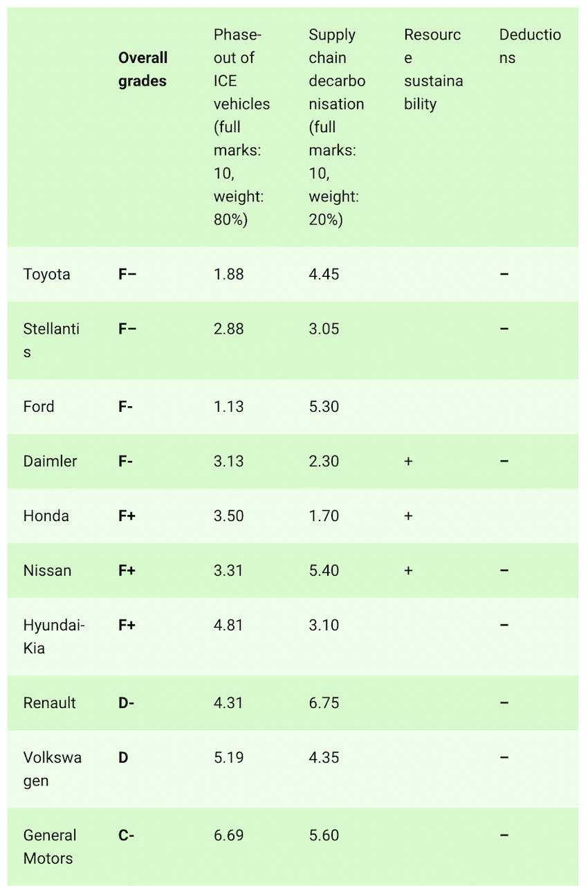Click Hyundai-Kia's 4.81 phase-out score
This screenshot has width=588, height=890.
coord(228,625)
